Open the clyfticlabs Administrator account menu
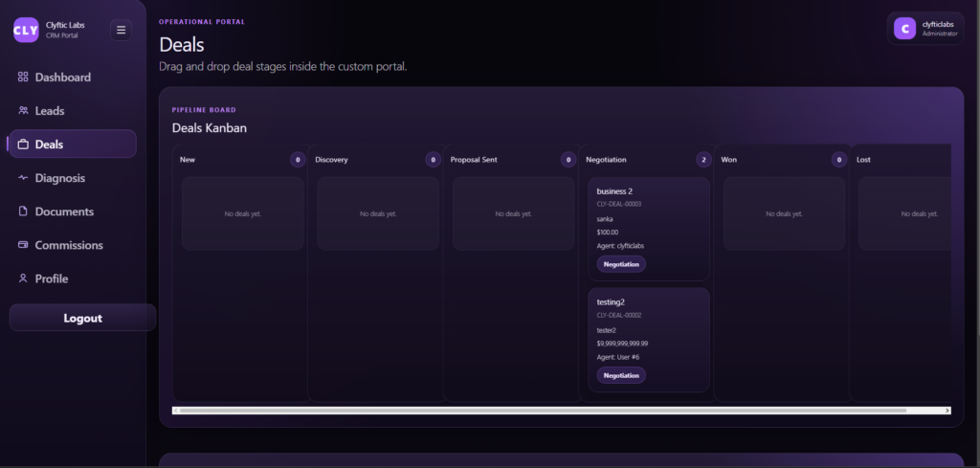Screen dimensions: 980x468 pos(924,29)
